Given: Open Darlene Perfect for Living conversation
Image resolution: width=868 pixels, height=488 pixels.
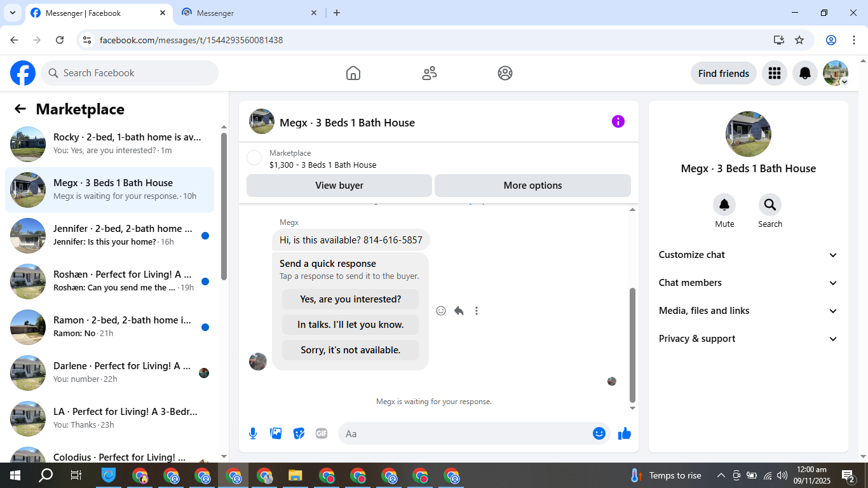Looking at the screenshot, I should (x=109, y=373).
